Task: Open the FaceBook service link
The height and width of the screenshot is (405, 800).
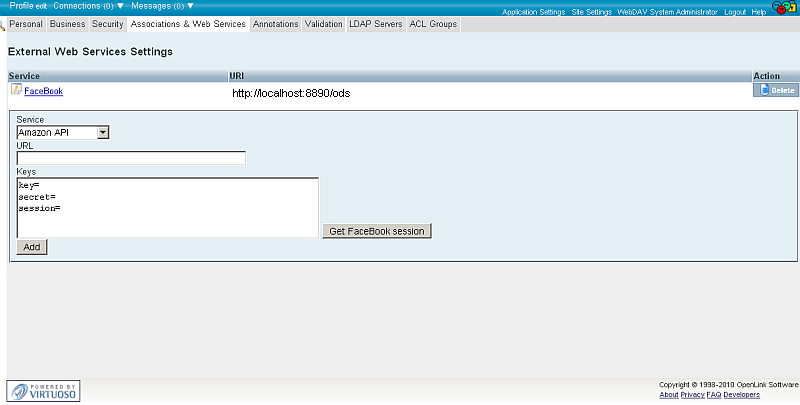Action: (x=44, y=91)
